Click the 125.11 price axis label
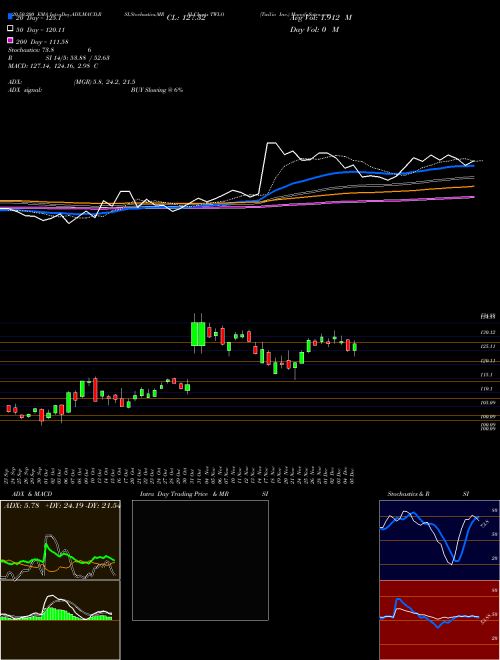This screenshot has height=660, width=500. pyautogui.click(x=487, y=346)
